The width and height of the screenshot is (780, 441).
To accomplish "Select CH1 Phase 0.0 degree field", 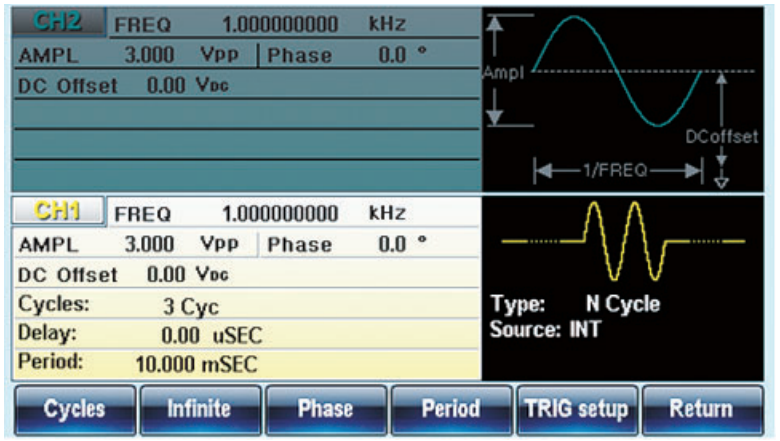I will (x=369, y=244).
